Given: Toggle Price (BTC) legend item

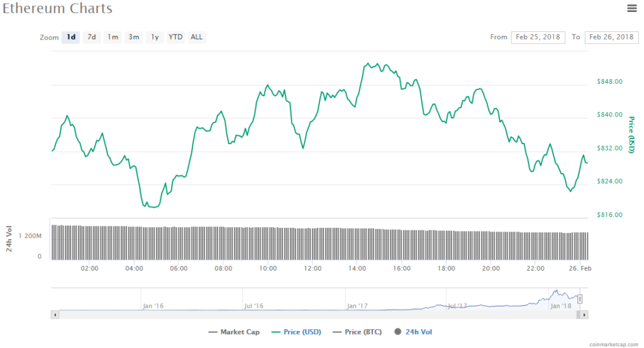Looking at the screenshot, I should point(357,332).
